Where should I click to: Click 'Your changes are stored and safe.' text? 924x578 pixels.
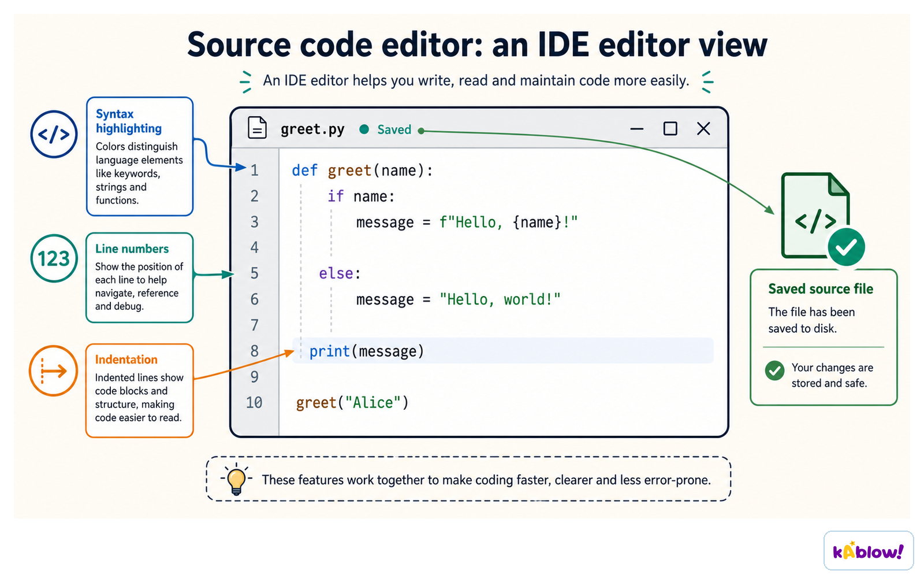(832, 375)
